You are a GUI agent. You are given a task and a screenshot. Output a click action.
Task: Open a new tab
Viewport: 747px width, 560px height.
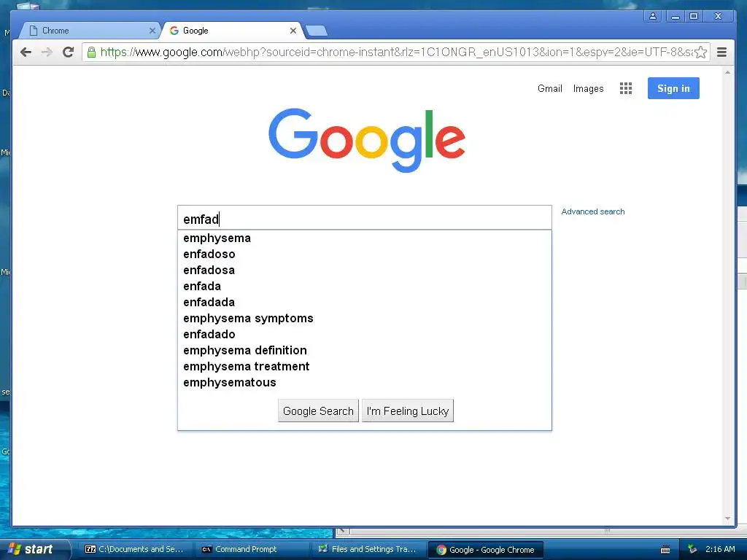317,31
